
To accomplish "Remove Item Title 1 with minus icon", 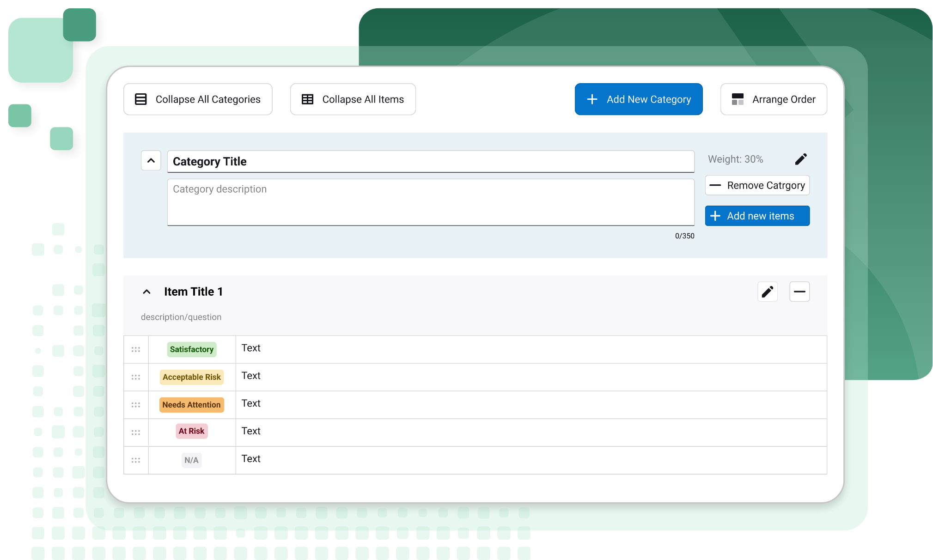I will (799, 292).
